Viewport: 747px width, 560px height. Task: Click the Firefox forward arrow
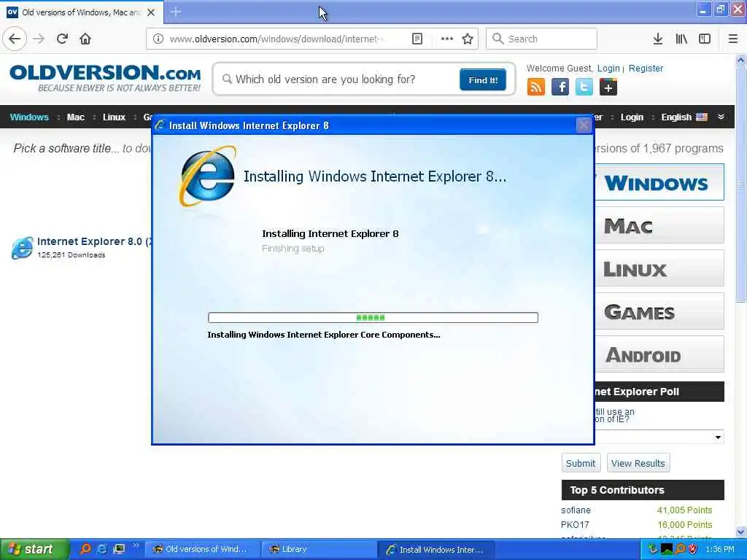point(39,39)
